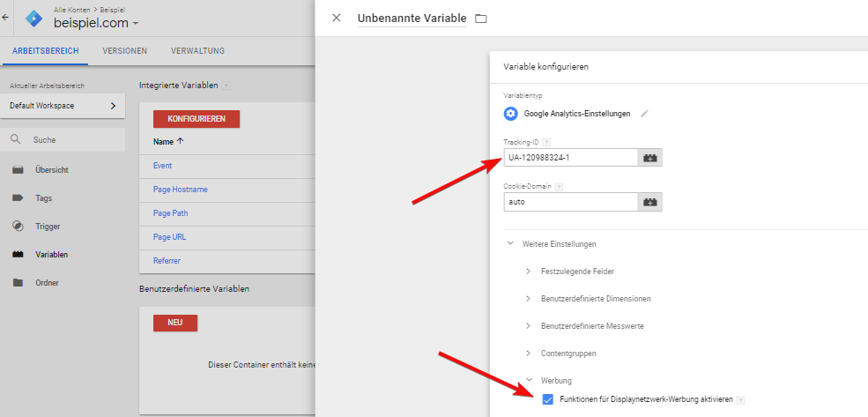Click the variable picker beside Cookie-Domain

pos(650,202)
